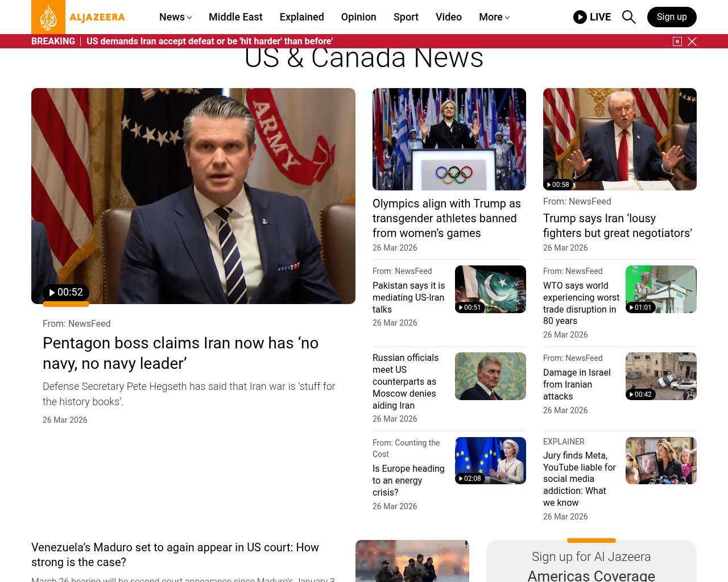Pause the breaking news ticker
Screen dimensions: 728x582
point(677,41)
